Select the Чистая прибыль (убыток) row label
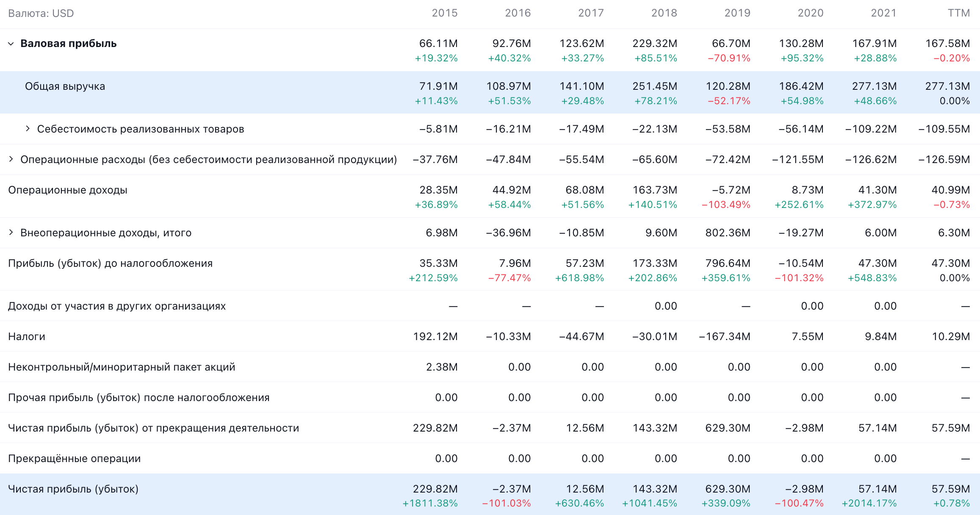This screenshot has width=980, height=515. tap(73, 489)
